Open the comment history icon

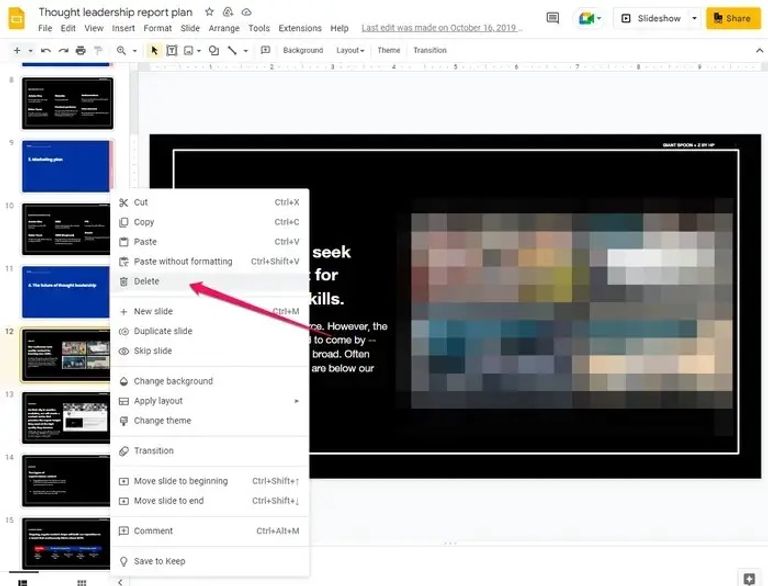coord(553,18)
